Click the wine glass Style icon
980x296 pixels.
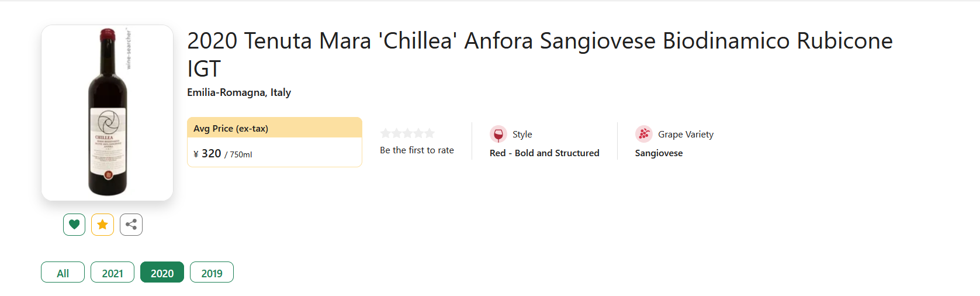(x=498, y=134)
